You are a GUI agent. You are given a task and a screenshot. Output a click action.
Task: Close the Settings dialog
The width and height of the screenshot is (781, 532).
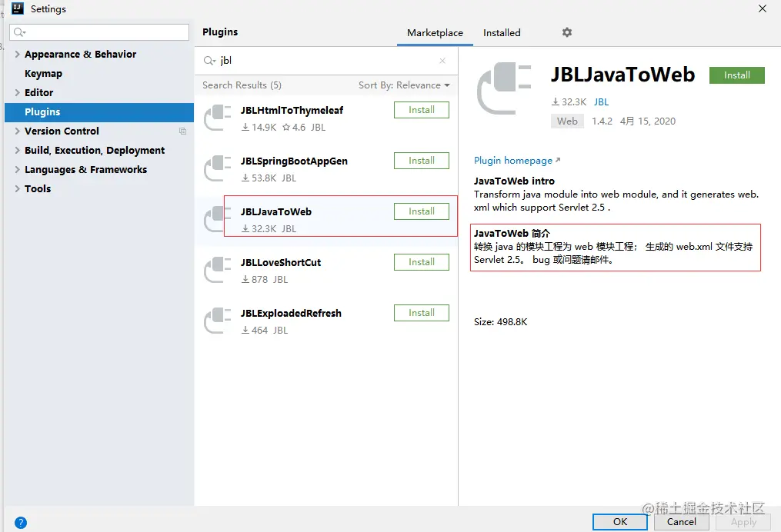762,8
